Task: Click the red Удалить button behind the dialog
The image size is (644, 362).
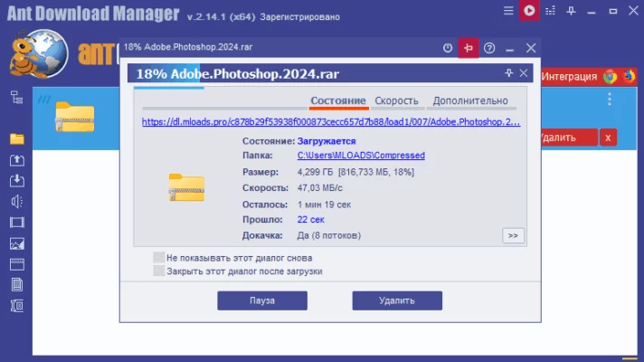Action: [569, 138]
